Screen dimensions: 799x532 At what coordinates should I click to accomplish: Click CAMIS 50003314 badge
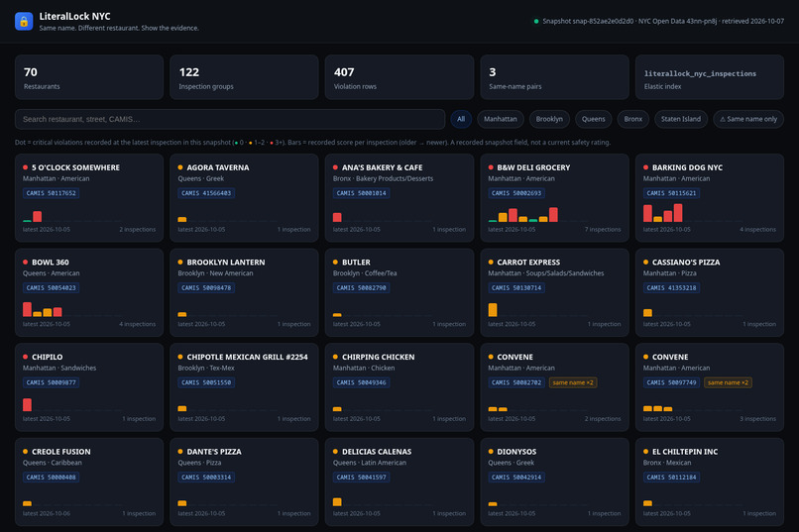pyautogui.click(x=206, y=478)
